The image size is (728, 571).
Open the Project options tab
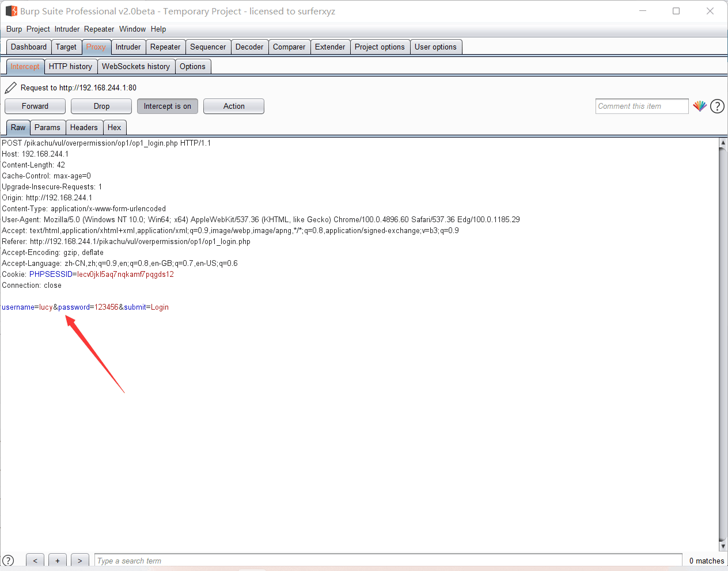380,47
